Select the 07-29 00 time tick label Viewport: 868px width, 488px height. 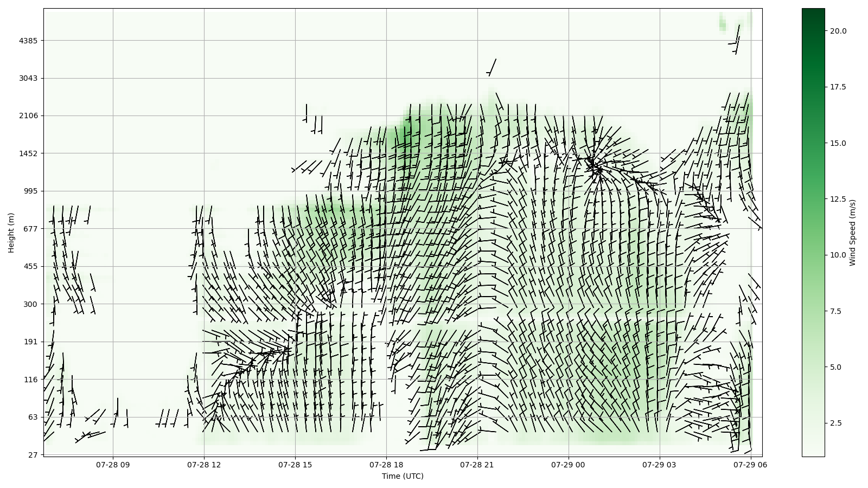(569, 465)
